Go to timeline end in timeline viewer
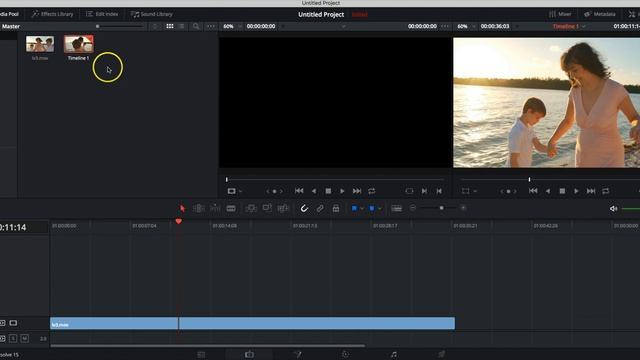 click(591, 191)
